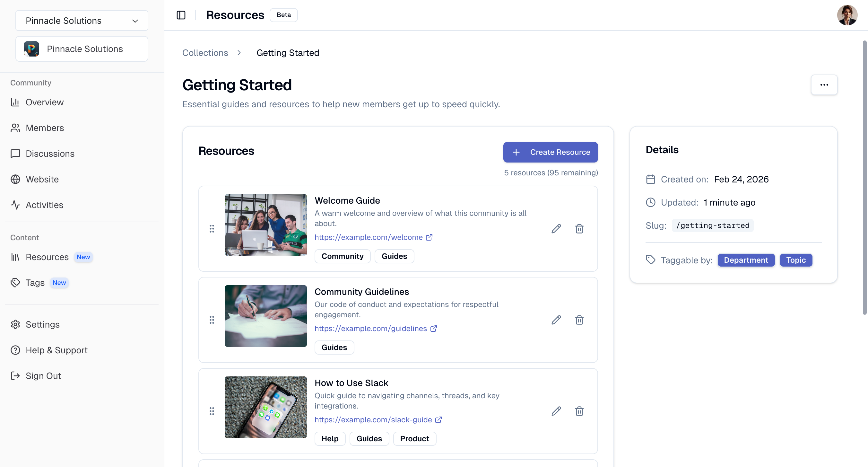Edit How to Use Slack with pencil icon

556,411
